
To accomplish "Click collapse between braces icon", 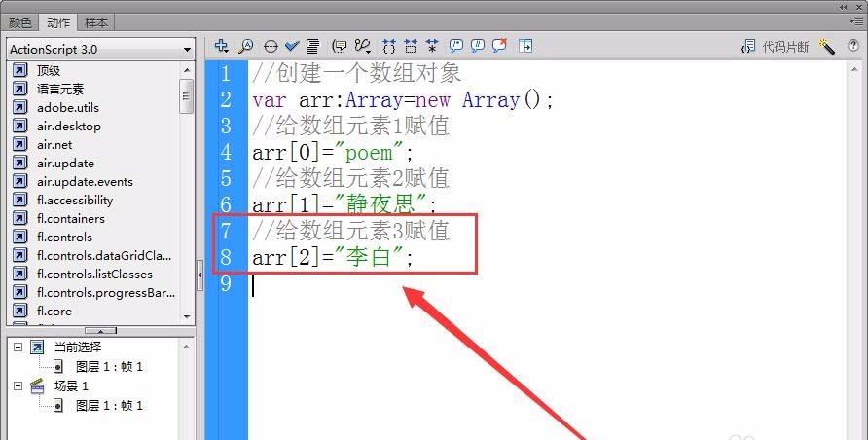I will tap(389, 47).
